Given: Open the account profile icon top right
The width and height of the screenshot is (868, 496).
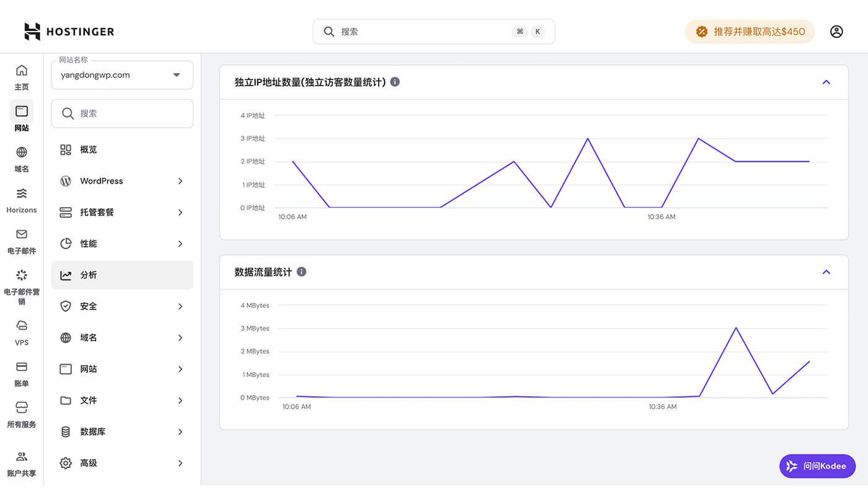Looking at the screenshot, I should [x=836, y=31].
